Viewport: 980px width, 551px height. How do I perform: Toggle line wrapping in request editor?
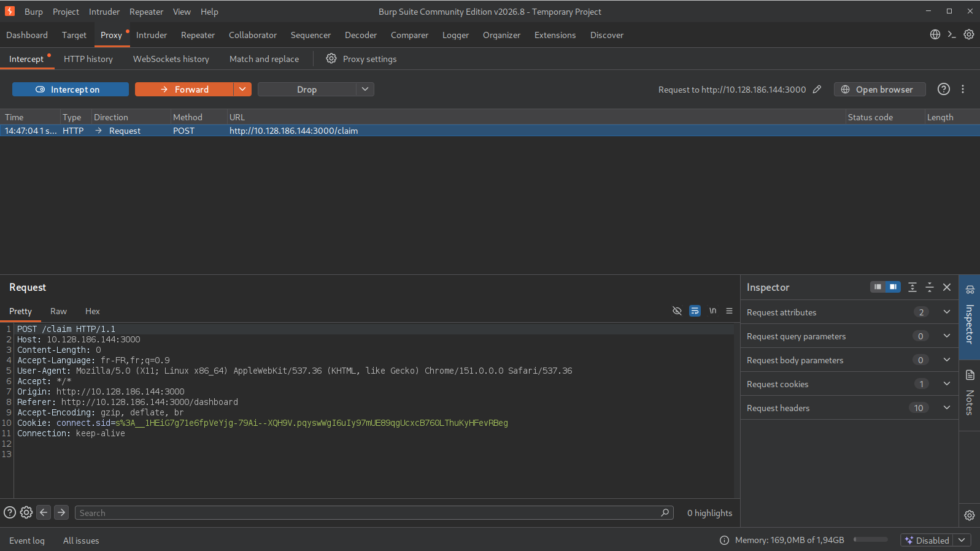pyautogui.click(x=695, y=311)
